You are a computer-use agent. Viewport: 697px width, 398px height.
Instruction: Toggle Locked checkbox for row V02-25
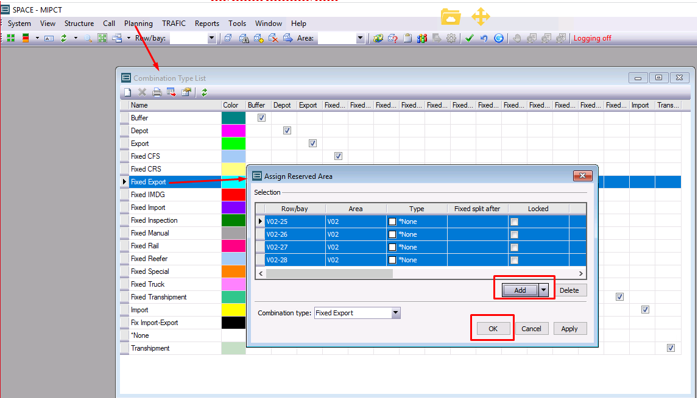click(x=514, y=221)
